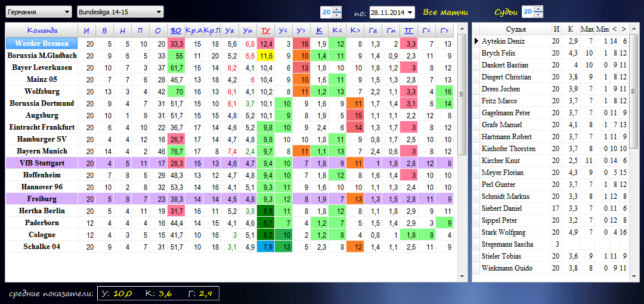Select the Cologne team
This screenshot has width=644, height=304.
42,235
